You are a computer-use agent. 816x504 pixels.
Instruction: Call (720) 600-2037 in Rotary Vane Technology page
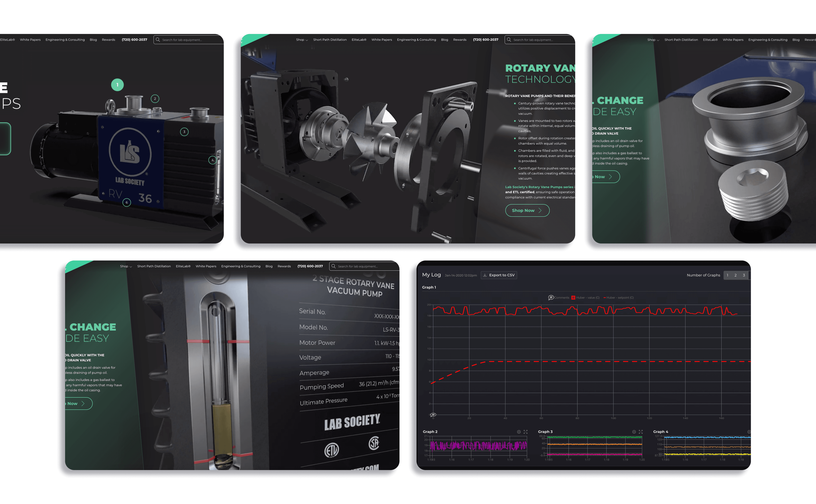486,40
